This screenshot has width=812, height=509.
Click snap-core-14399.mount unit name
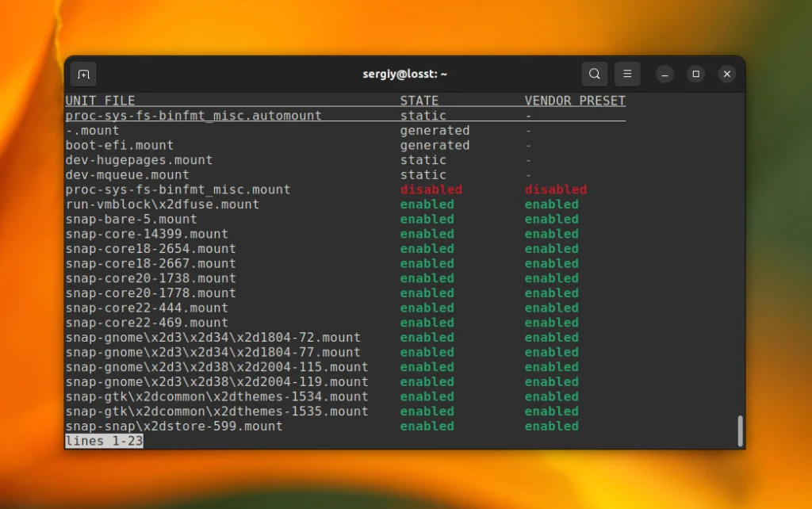click(147, 234)
